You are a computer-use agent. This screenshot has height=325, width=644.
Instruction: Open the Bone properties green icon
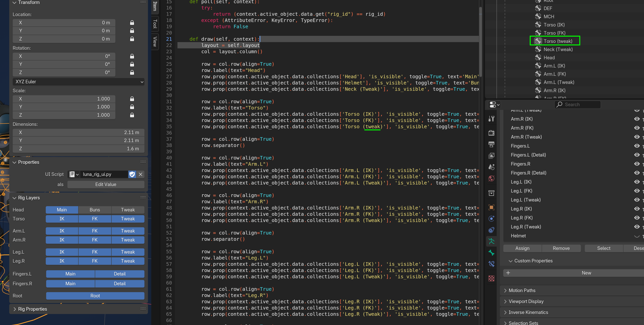[x=491, y=253]
